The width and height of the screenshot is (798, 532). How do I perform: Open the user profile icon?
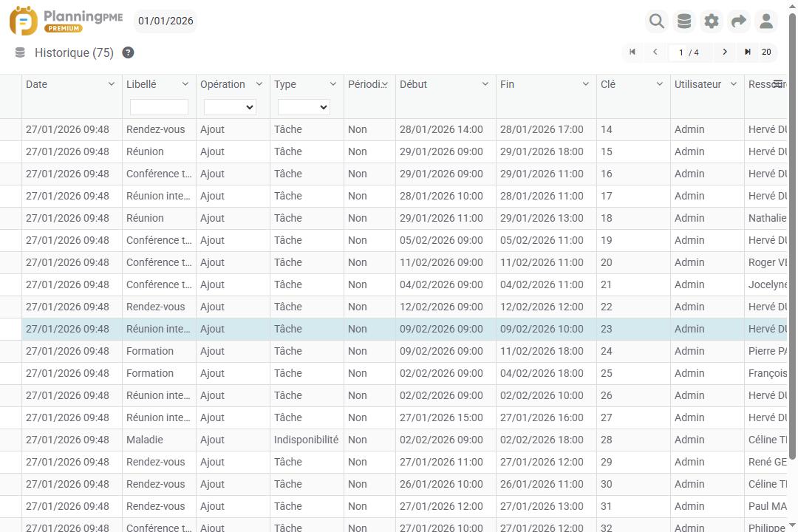(x=766, y=21)
